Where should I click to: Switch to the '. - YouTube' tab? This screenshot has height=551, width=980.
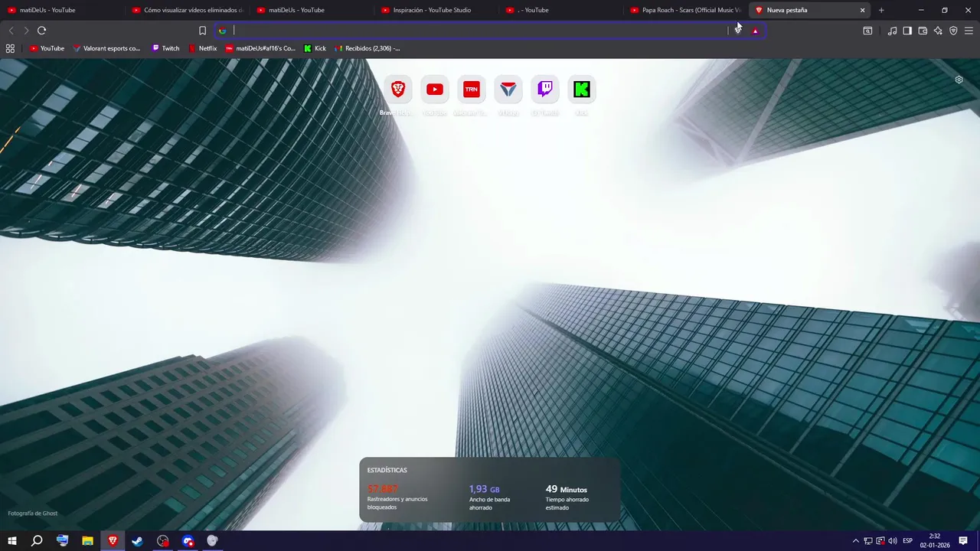click(x=561, y=10)
